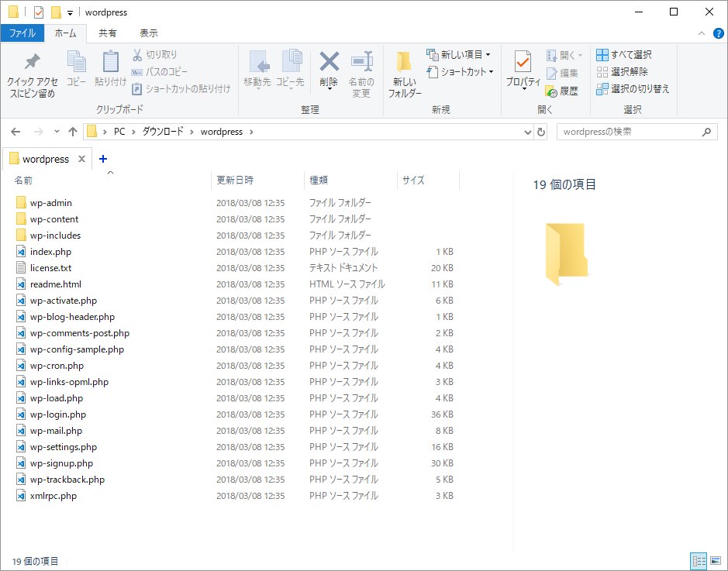Click inside the wordpress search box

click(630, 132)
